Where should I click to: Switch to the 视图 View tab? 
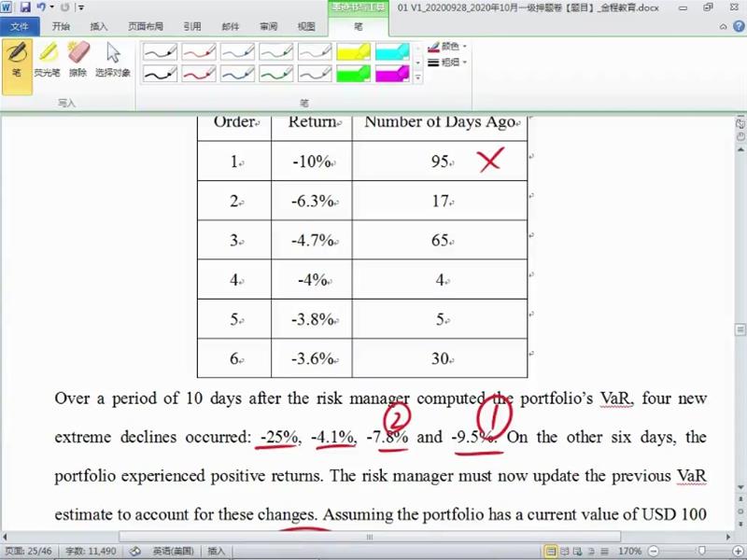point(306,27)
